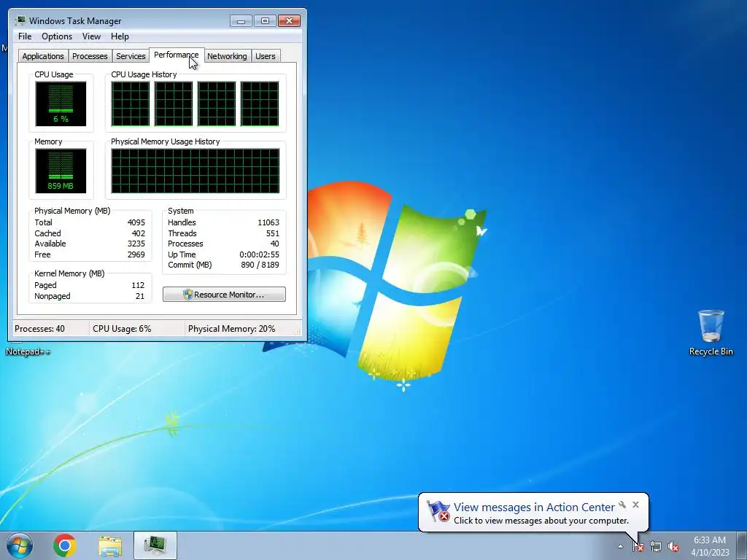Switch to the Services tab
Screen dimensions: 747x560
click(x=131, y=56)
